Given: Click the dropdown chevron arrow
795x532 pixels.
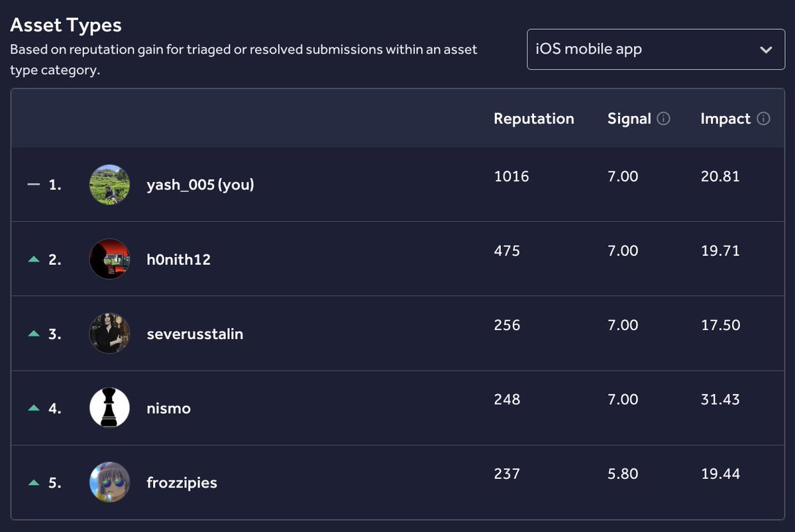Looking at the screenshot, I should [x=766, y=50].
